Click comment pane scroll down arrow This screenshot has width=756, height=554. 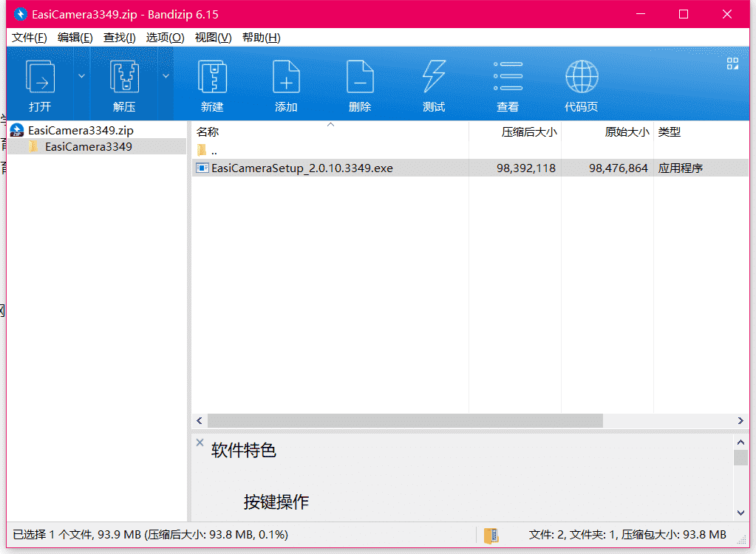coord(740,513)
